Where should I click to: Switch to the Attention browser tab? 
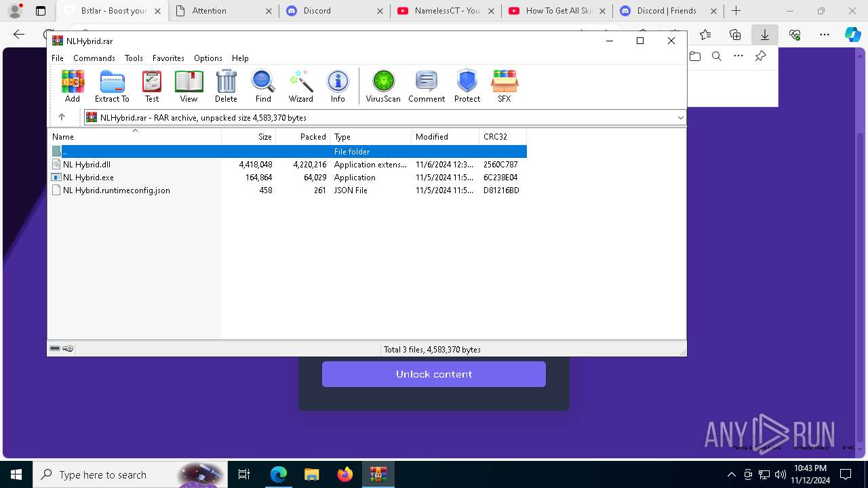[223, 11]
